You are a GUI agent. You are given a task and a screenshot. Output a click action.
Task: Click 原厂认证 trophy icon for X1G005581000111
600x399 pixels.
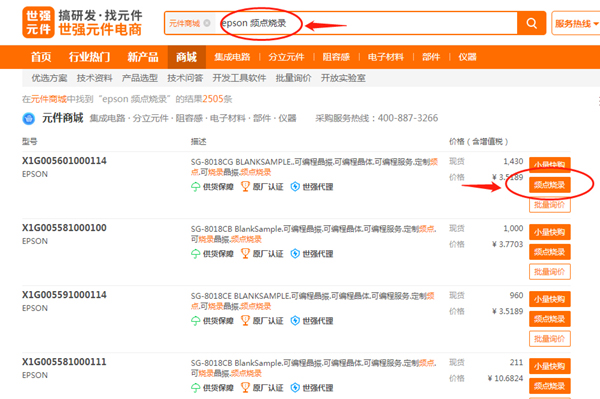click(245, 388)
